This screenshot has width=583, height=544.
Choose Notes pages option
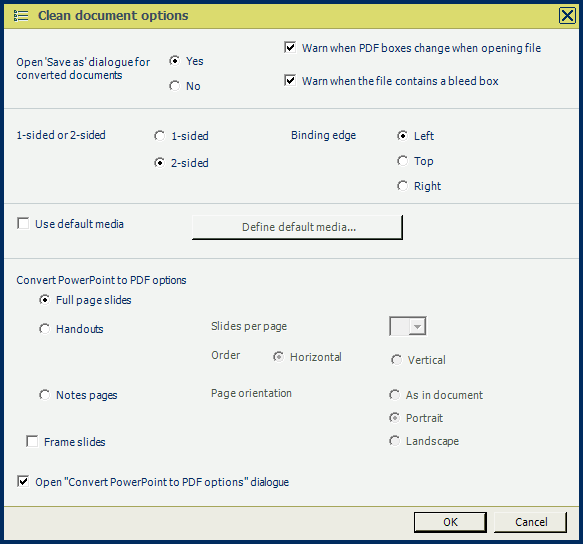(x=45, y=395)
